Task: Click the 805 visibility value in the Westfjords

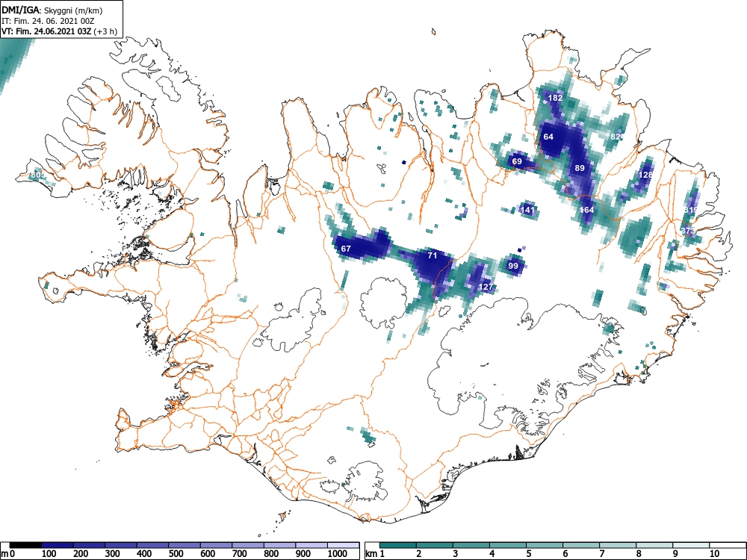Action: tap(37, 175)
